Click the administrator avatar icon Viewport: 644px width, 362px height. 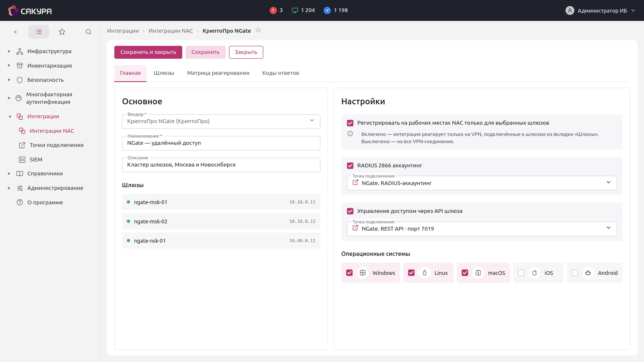click(x=570, y=10)
